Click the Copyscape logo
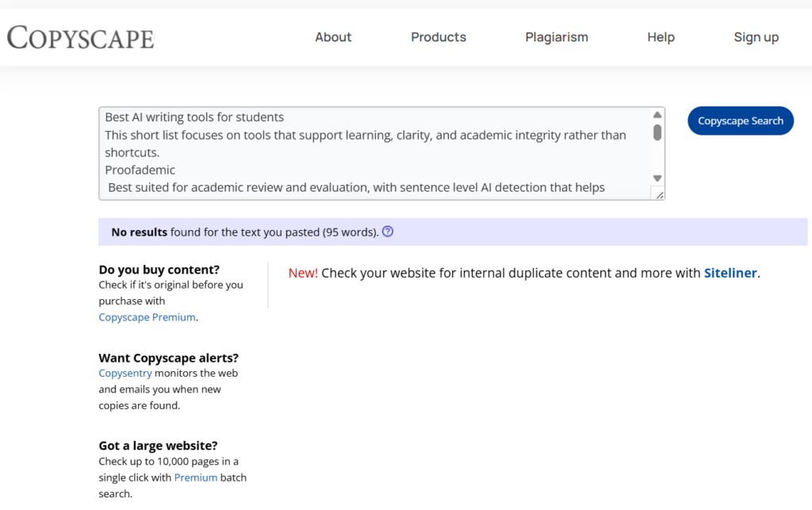This screenshot has height=510, width=812. (80, 37)
